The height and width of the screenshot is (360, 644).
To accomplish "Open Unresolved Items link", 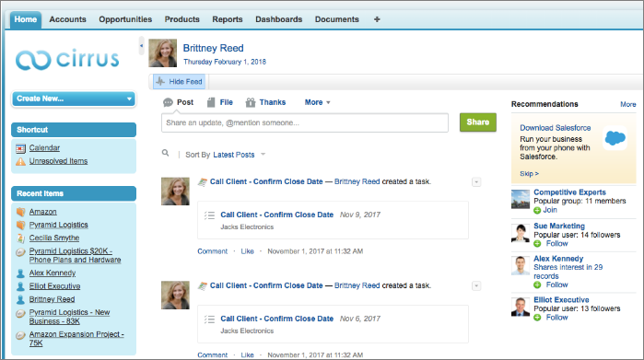I will pos(58,161).
